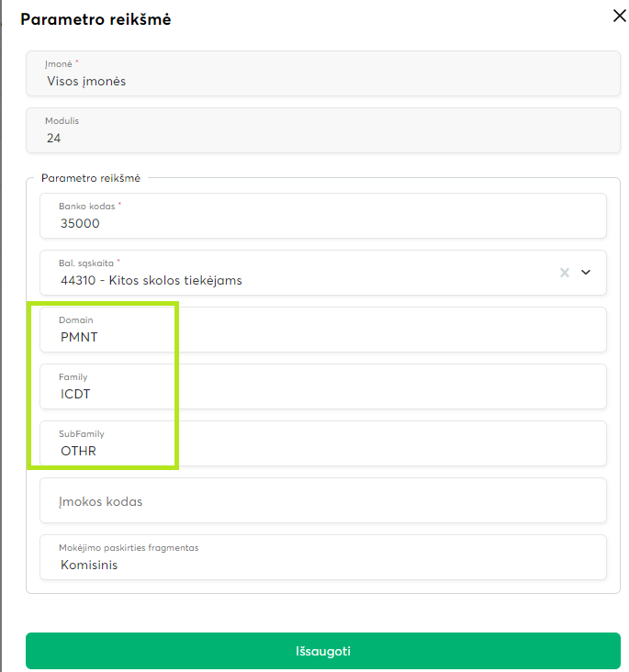Click the Banko kodas label text

click(89, 206)
